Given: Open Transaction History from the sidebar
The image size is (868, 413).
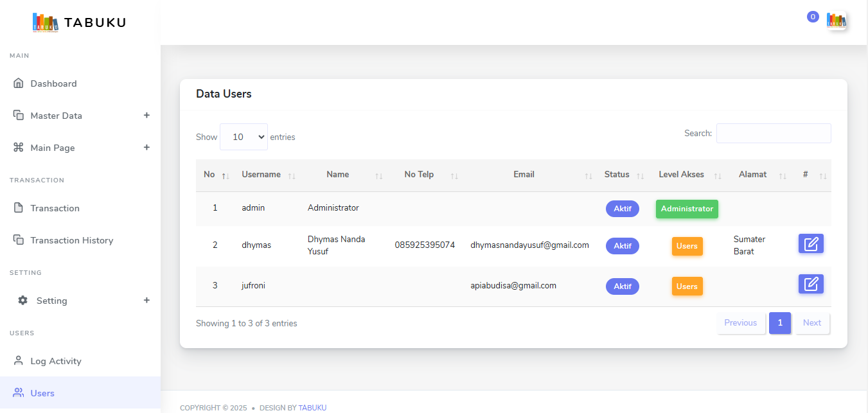Looking at the screenshot, I should click(71, 240).
